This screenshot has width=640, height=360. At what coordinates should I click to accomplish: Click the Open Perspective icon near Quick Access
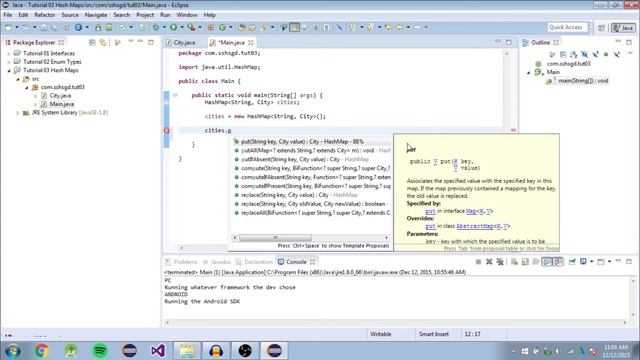[x=601, y=28]
